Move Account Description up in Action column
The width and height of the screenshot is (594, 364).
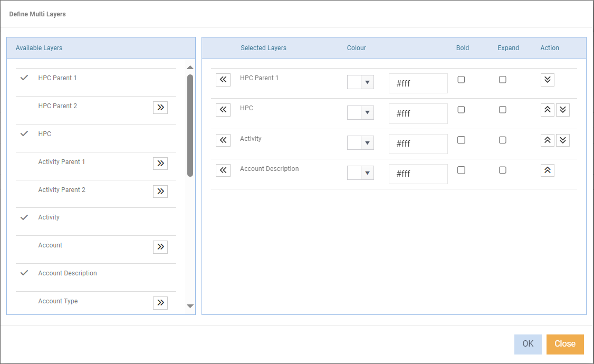tap(547, 170)
